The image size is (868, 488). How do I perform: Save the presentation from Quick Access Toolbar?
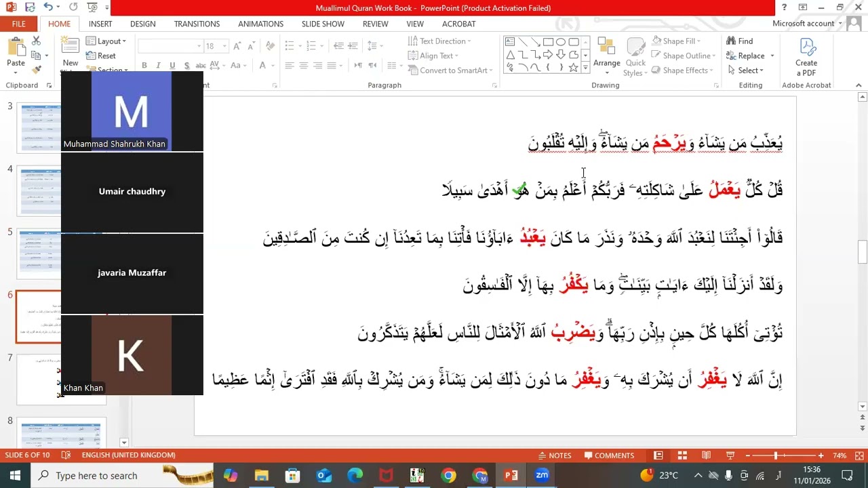coord(30,7)
